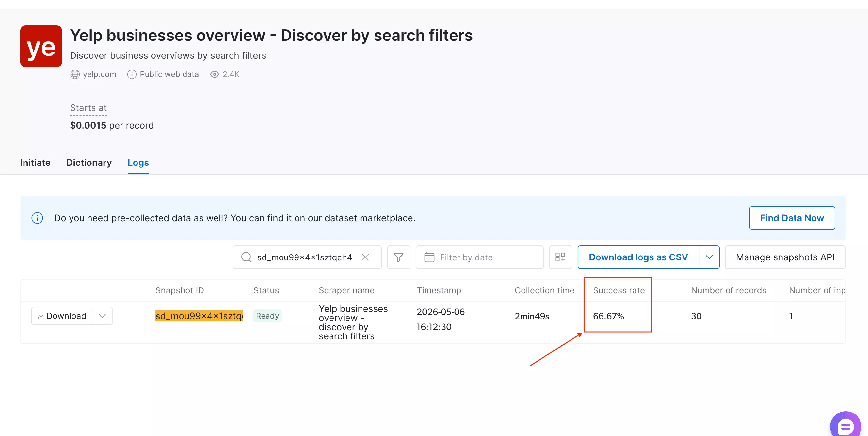Click the Success rate column header
This screenshot has height=436, width=868.
(619, 290)
